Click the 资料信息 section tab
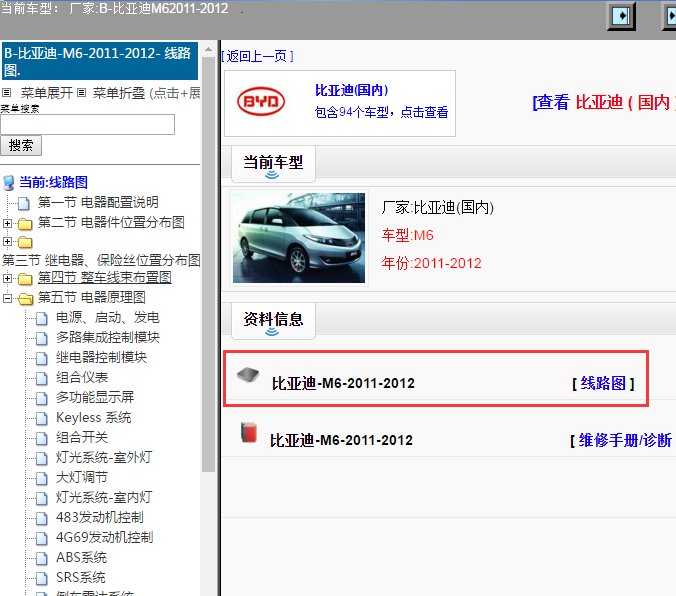This screenshot has height=596, width=676. [273, 320]
